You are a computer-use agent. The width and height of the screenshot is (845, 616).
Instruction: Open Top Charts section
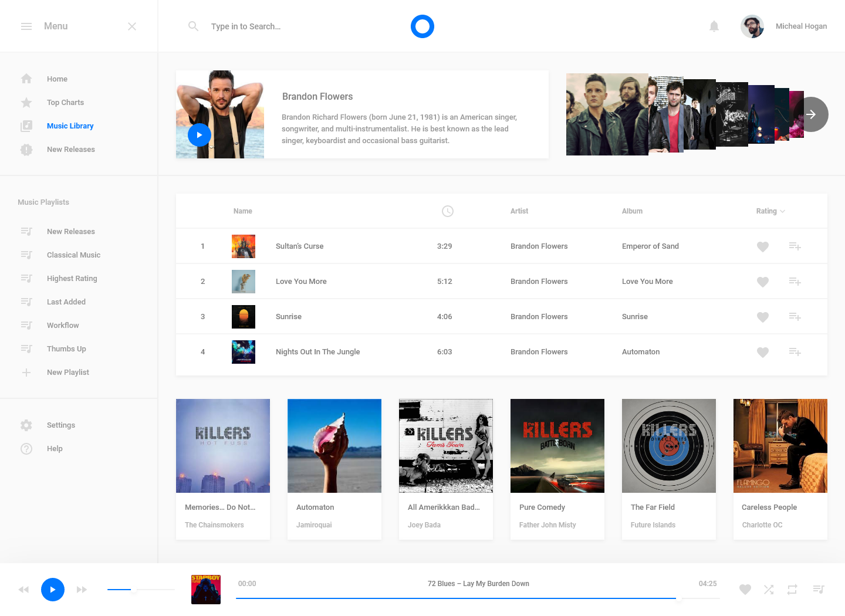tap(65, 103)
